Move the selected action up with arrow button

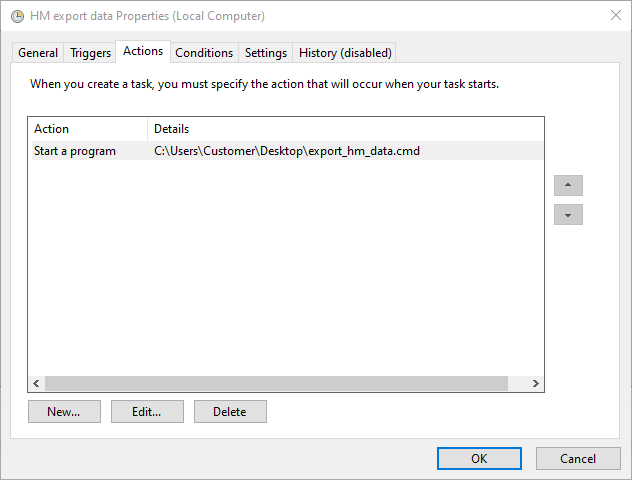coord(568,185)
